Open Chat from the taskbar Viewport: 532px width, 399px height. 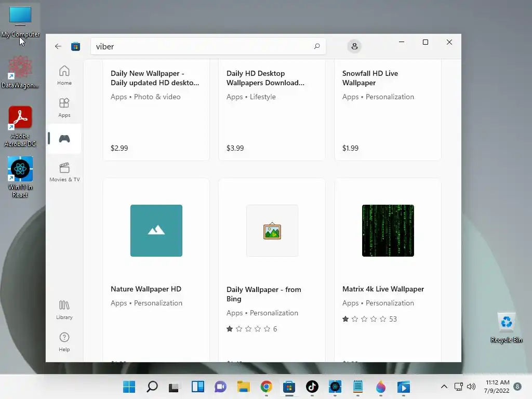(220, 387)
